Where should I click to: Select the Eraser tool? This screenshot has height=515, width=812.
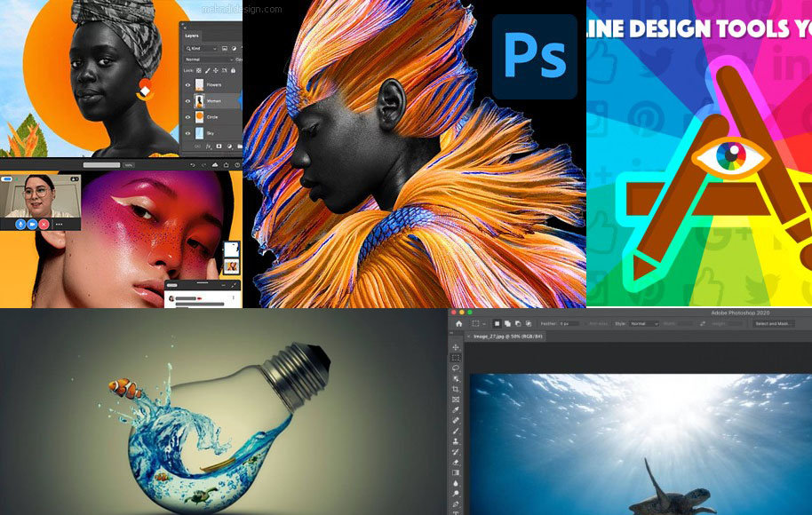[456, 463]
